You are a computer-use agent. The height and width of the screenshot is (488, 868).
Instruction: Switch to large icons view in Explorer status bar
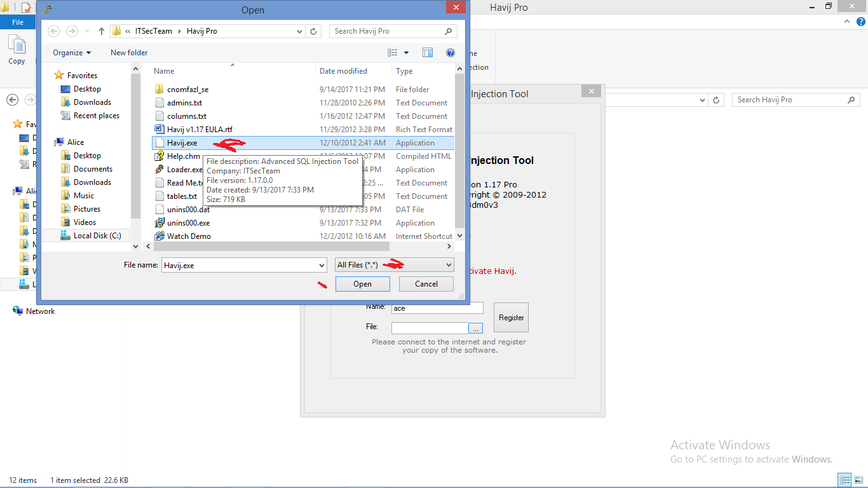[x=858, y=480]
